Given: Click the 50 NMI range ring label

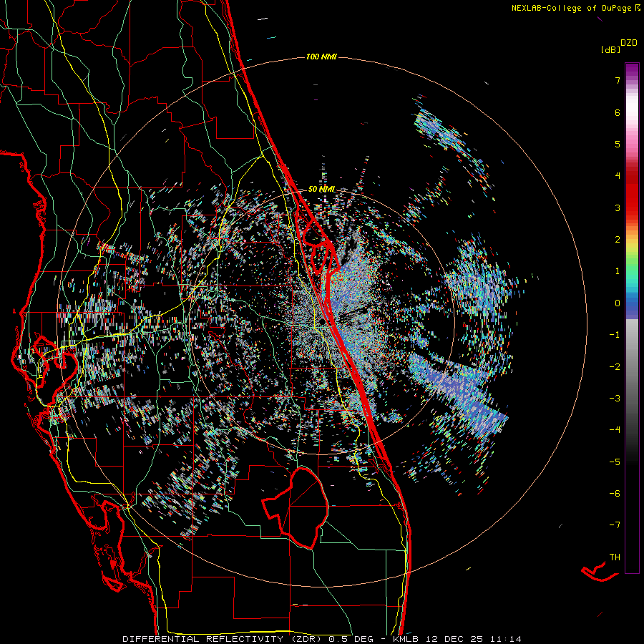Looking at the screenshot, I should click(321, 190).
